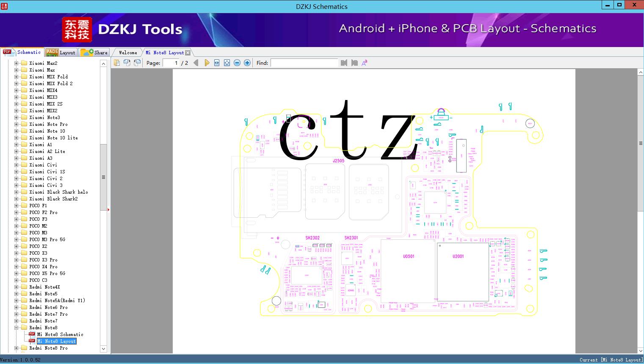Click the copy document icon in the toolbar
The image size is (644, 364).
click(x=116, y=63)
